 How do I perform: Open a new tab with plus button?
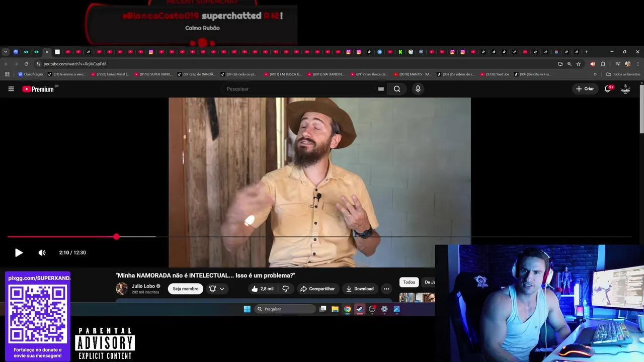(x=586, y=52)
